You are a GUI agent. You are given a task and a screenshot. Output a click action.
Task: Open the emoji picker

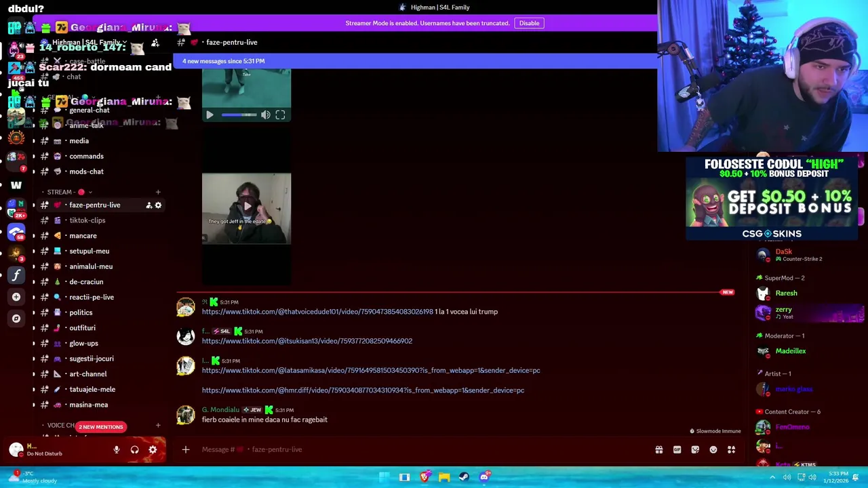click(x=713, y=449)
